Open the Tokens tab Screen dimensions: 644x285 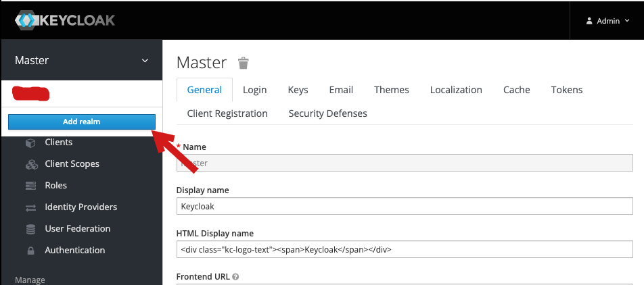point(566,90)
